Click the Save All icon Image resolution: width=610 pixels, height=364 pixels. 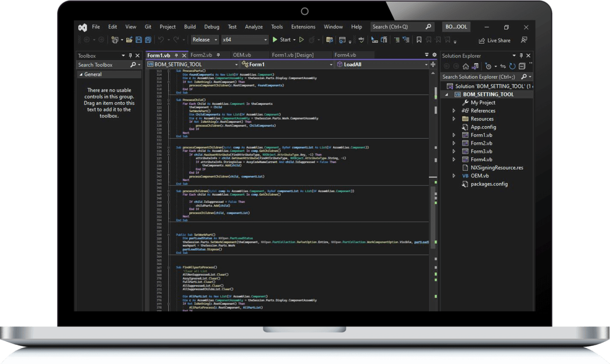[148, 40]
